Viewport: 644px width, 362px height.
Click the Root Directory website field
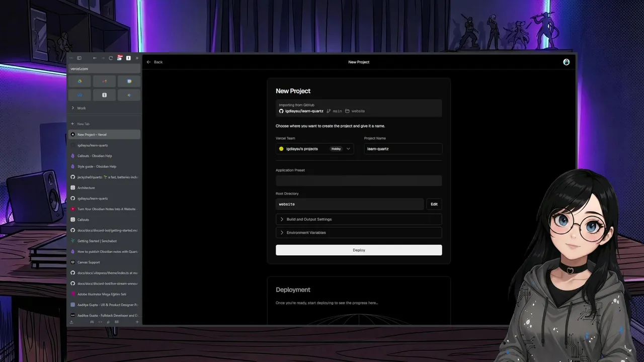click(x=350, y=204)
